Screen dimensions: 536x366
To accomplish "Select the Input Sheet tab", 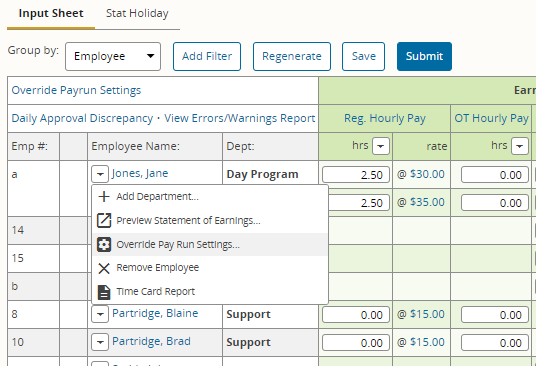I will [51, 13].
